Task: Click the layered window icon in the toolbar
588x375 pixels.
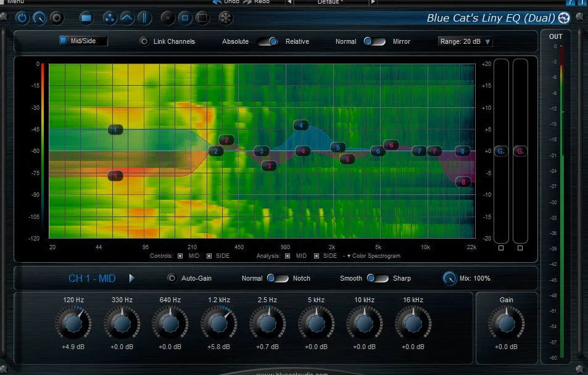Action: click(x=203, y=18)
